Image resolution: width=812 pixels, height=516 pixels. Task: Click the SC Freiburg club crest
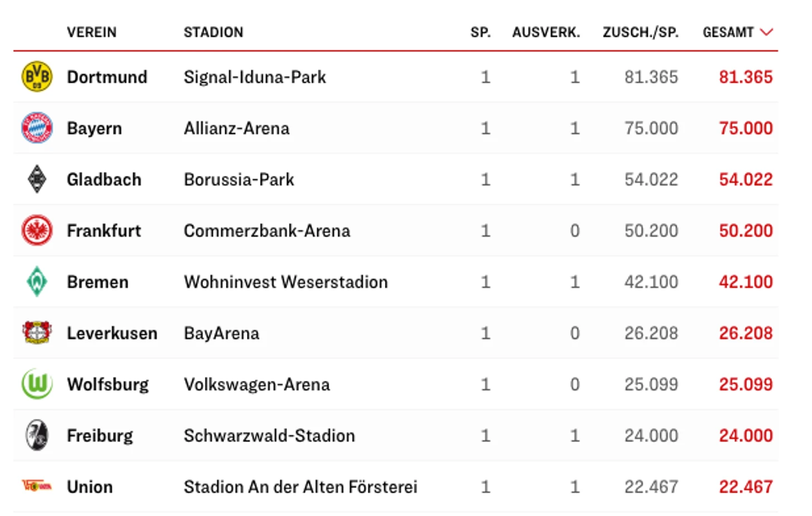click(x=37, y=435)
